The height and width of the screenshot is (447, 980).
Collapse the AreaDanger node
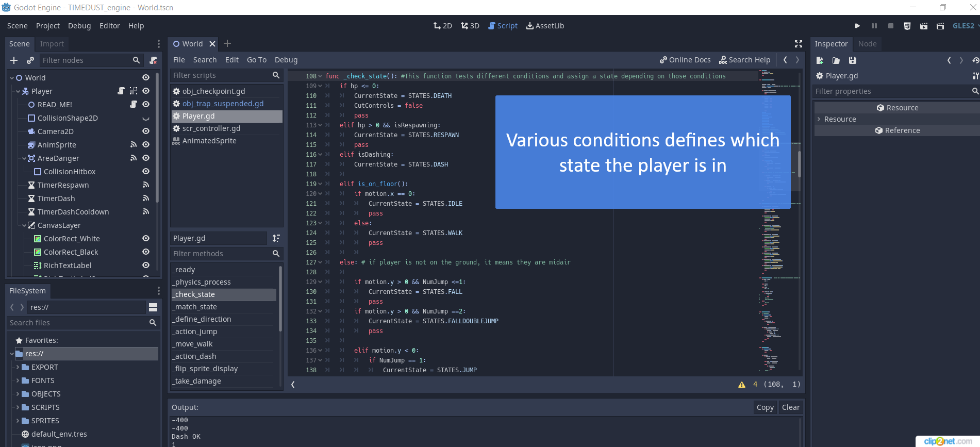point(24,158)
